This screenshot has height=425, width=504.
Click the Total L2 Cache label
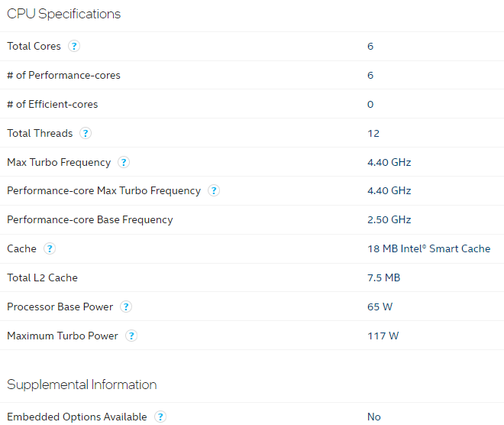coord(42,277)
